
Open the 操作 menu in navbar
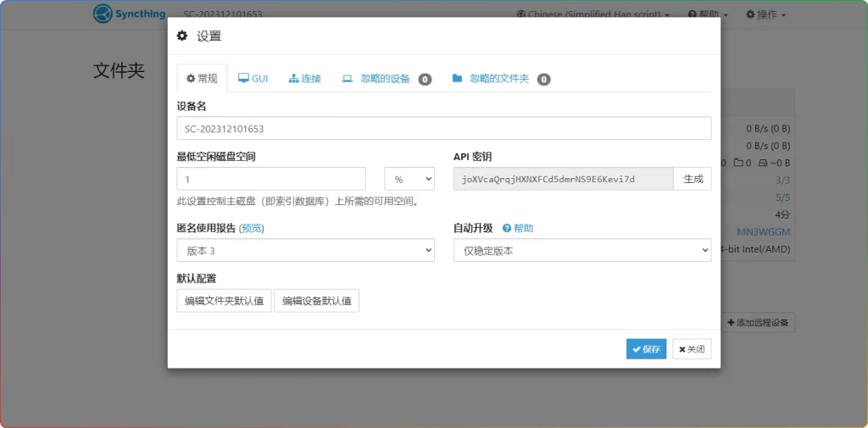pyautogui.click(x=766, y=14)
